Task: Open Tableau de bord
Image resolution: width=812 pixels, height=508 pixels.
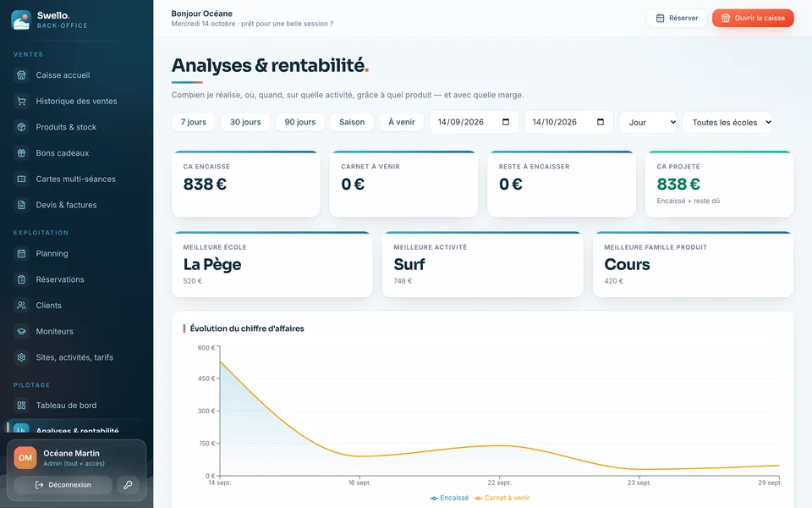Action: 77,406
